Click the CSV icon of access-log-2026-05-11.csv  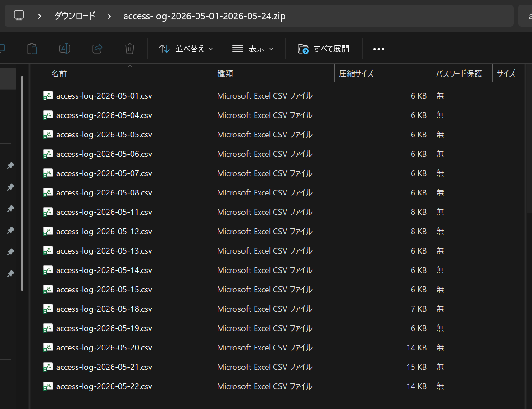tap(48, 212)
